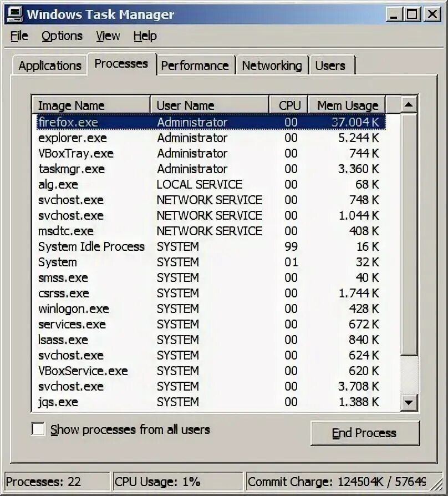Switch to the Applications tab
Image resolution: width=448 pixels, height=496 pixels.
click(x=50, y=65)
